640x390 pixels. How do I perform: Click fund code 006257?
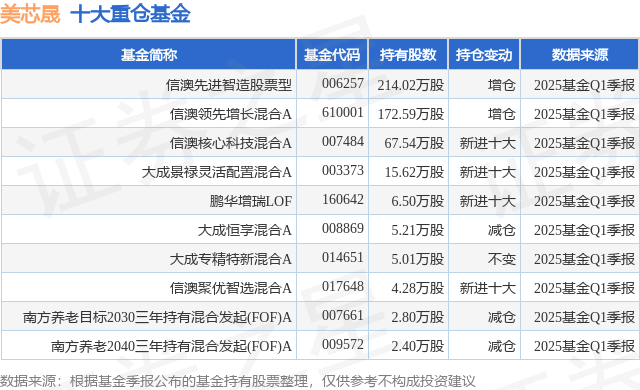tap(343, 84)
